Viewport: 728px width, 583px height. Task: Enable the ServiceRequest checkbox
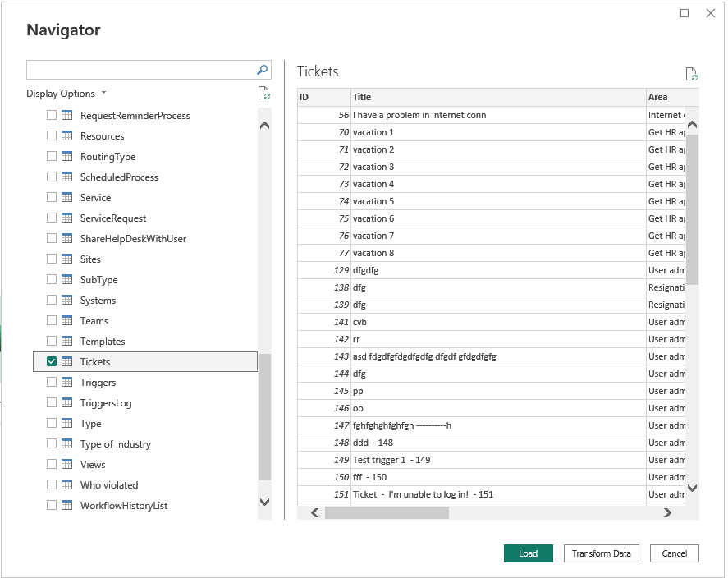[x=52, y=218]
